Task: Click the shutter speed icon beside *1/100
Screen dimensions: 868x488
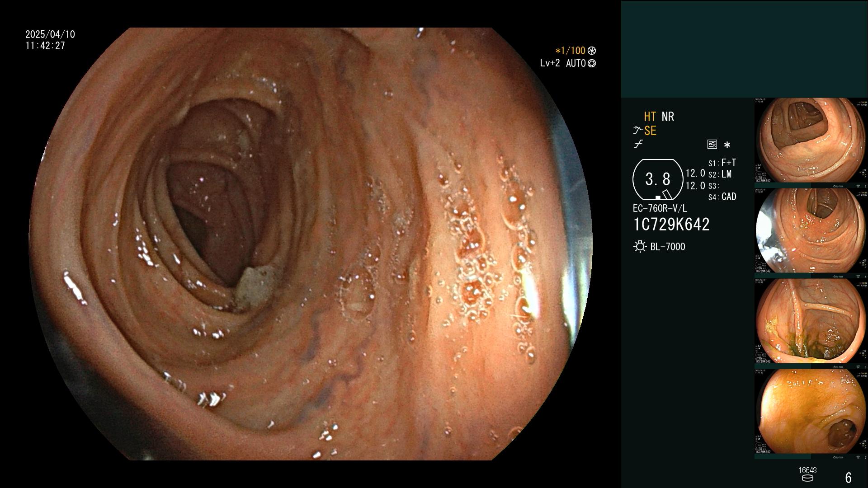Action: [x=592, y=51]
